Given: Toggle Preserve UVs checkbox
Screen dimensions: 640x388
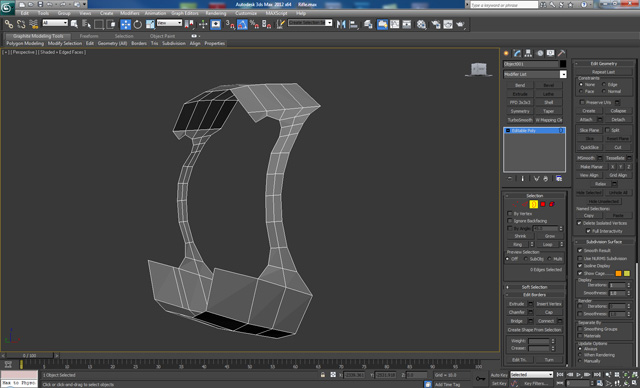Looking at the screenshot, I should pyautogui.click(x=582, y=102).
